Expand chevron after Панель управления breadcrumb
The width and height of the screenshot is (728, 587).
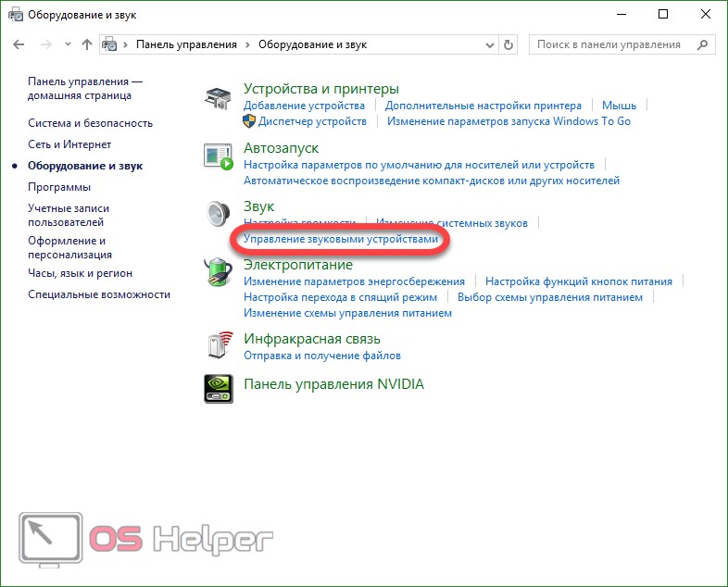click(x=247, y=44)
